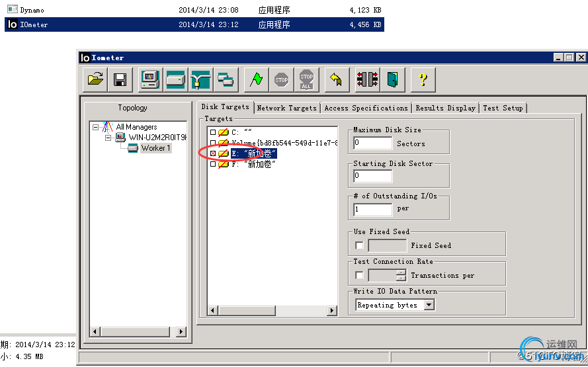Click the Iometer title bar logo
588x367 pixels.
(85, 58)
